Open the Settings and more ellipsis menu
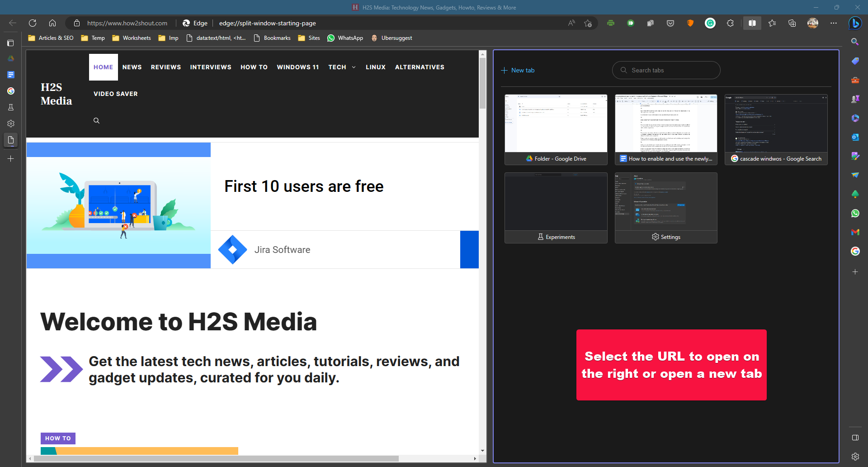 pyautogui.click(x=834, y=23)
